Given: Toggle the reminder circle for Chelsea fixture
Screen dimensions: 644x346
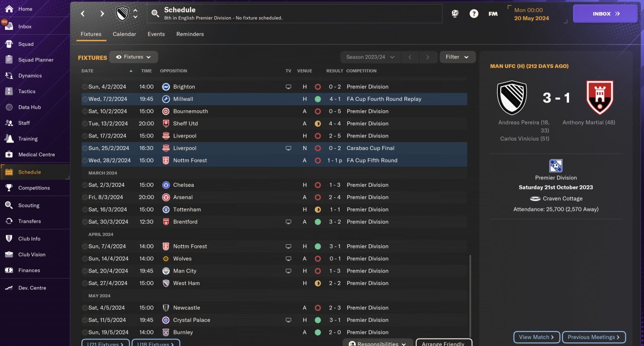Looking at the screenshot, I should 85,185.
